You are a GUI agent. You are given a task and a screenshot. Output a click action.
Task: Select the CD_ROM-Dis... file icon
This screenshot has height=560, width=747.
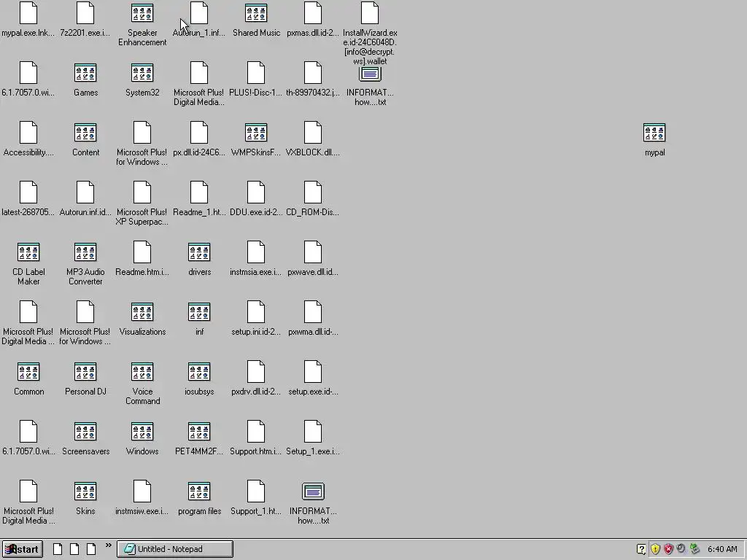tap(313, 192)
